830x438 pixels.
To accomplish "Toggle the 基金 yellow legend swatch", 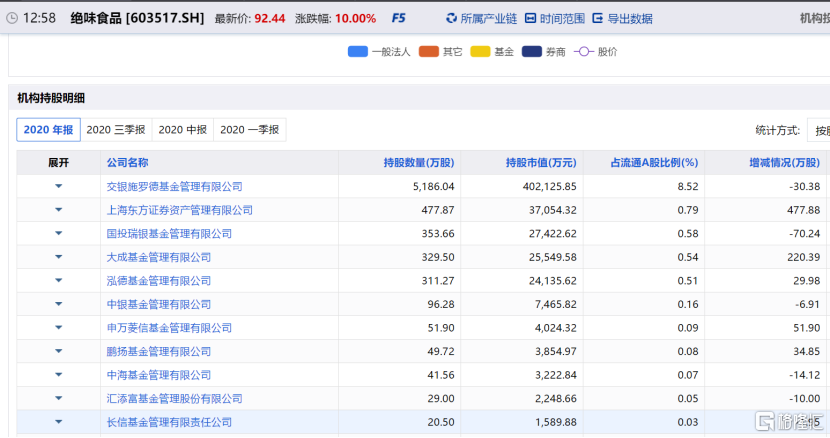I will (480, 51).
